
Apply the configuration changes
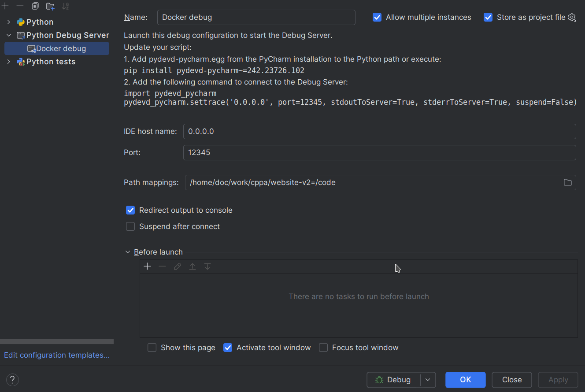[558, 380]
